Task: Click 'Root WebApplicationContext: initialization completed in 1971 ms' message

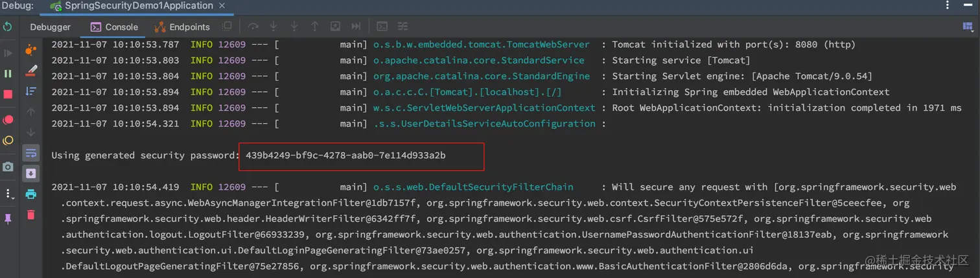Action: [x=787, y=108]
